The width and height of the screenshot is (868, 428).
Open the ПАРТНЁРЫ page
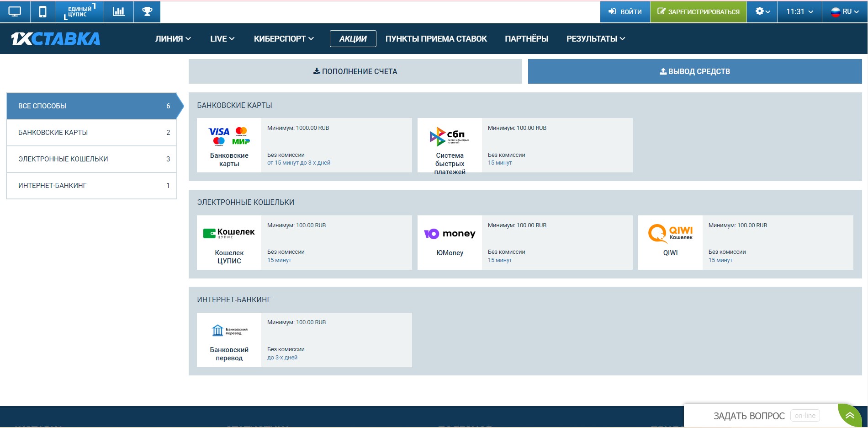pos(527,39)
